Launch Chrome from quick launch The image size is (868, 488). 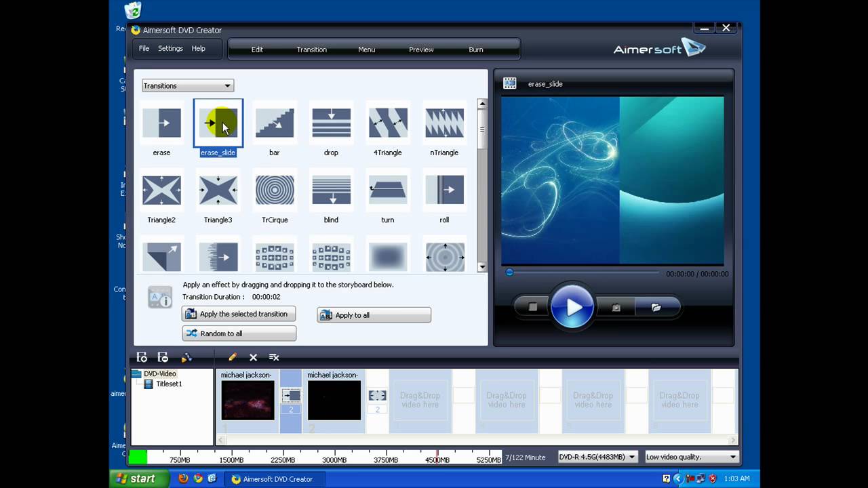198,479
